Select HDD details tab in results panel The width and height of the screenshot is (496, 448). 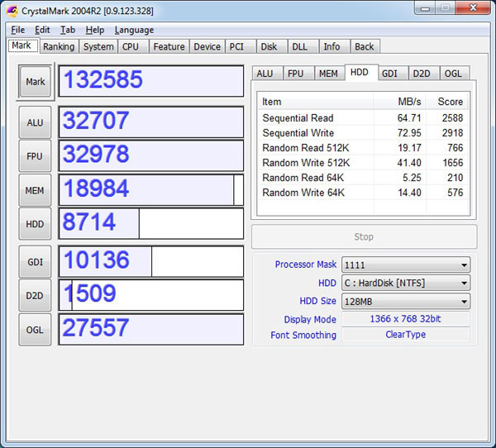(x=361, y=73)
